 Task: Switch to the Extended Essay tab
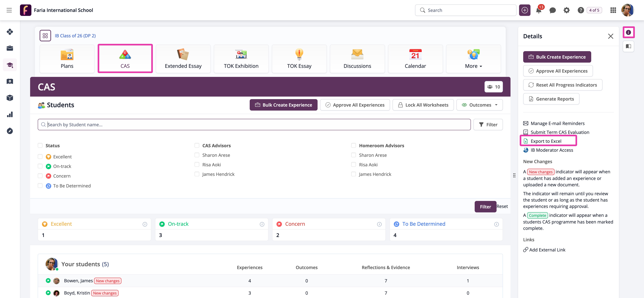click(x=183, y=59)
